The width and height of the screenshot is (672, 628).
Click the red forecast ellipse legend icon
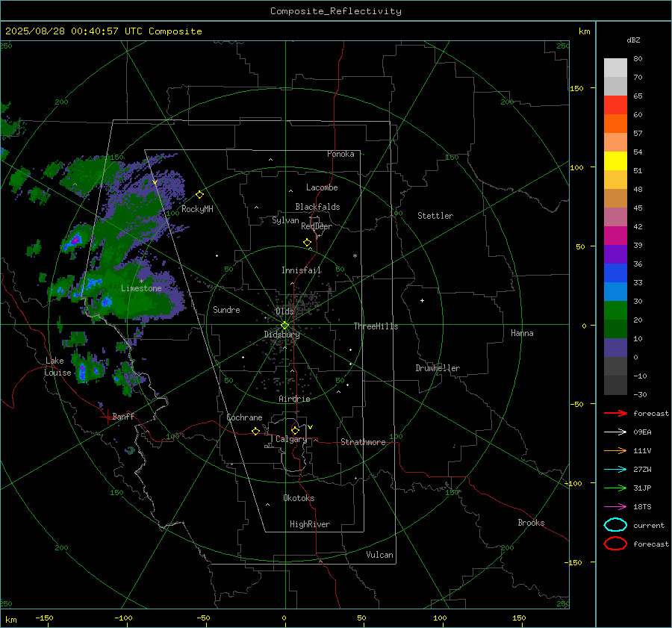click(615, 544)
